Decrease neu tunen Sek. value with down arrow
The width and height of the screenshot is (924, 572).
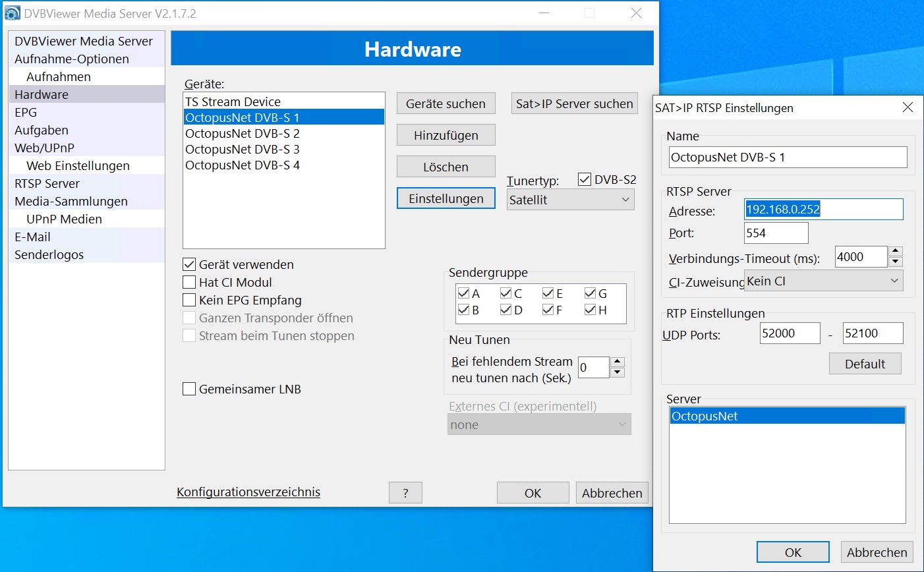click(x=618, y=372)
